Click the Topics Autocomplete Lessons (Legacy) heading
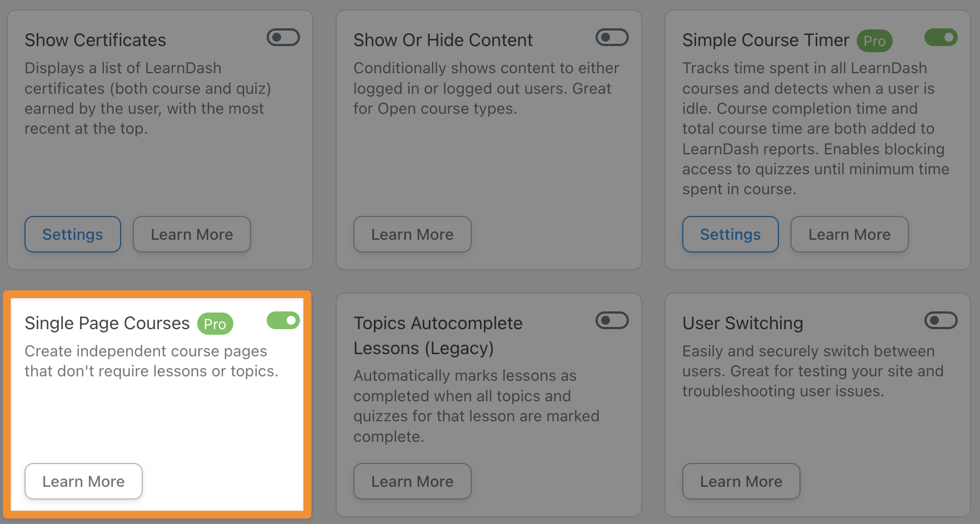Viewport: 980px width, 524px height. [x=438, y=335]
